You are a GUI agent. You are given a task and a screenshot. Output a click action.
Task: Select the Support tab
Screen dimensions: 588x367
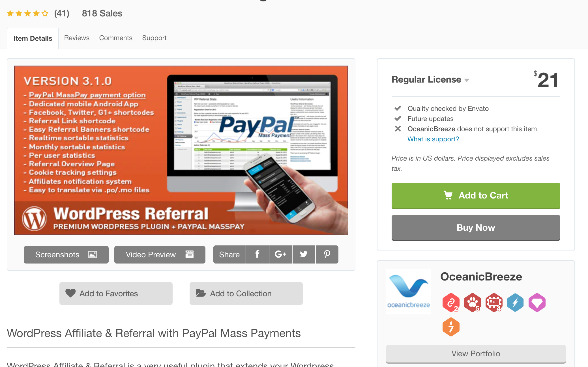(x=154, y=38)
